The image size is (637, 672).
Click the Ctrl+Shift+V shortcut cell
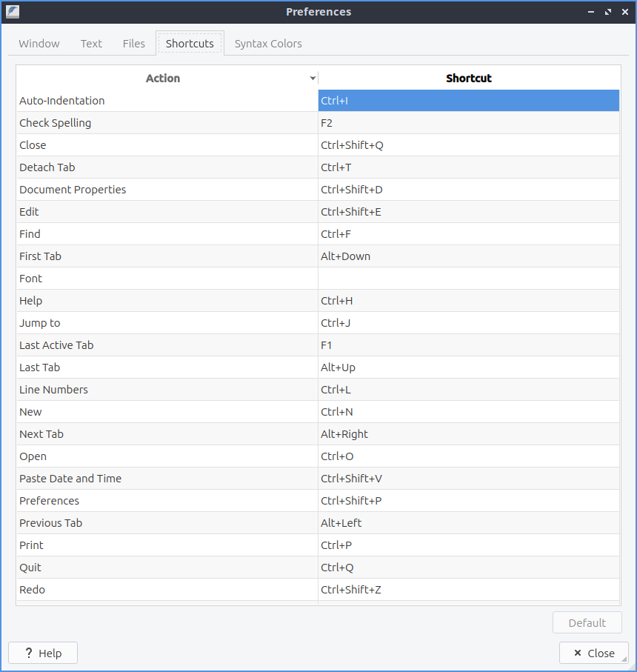[x=468, y=479]
